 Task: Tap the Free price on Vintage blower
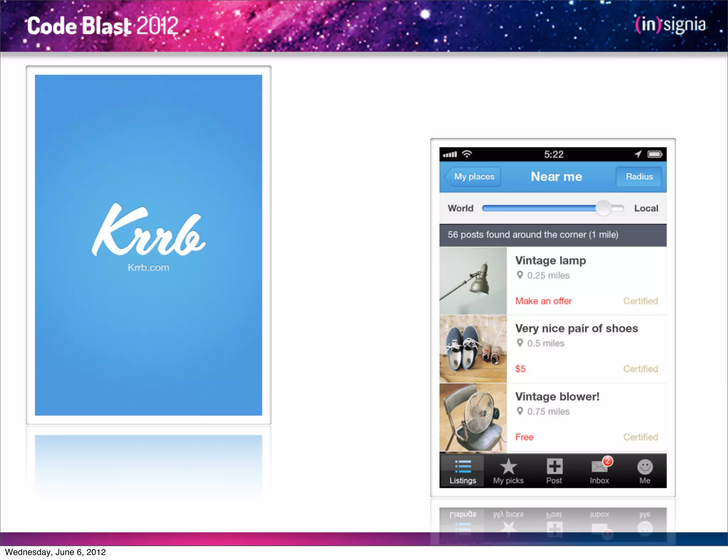coord(524,437)
